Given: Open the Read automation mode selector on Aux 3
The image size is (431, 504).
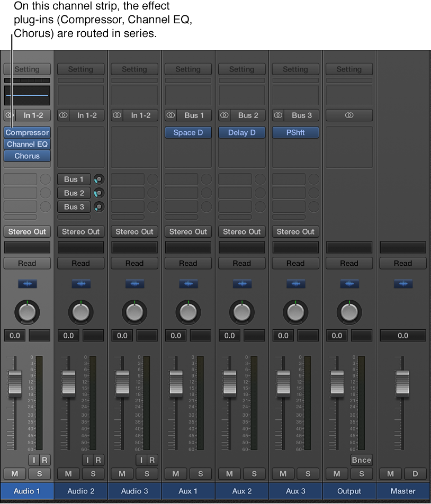Looking at the screenshot, I should [295, 263].
